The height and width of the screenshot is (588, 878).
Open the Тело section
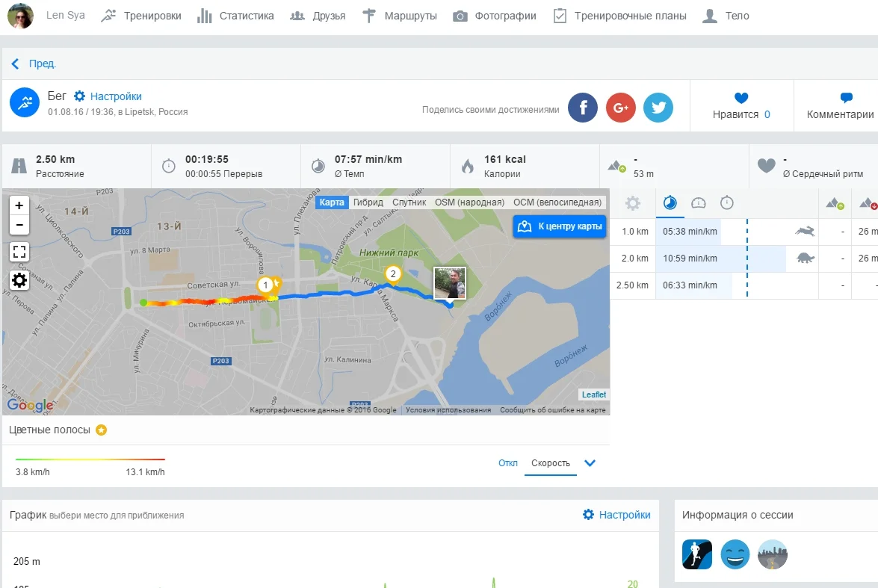[x=726, y=16]
